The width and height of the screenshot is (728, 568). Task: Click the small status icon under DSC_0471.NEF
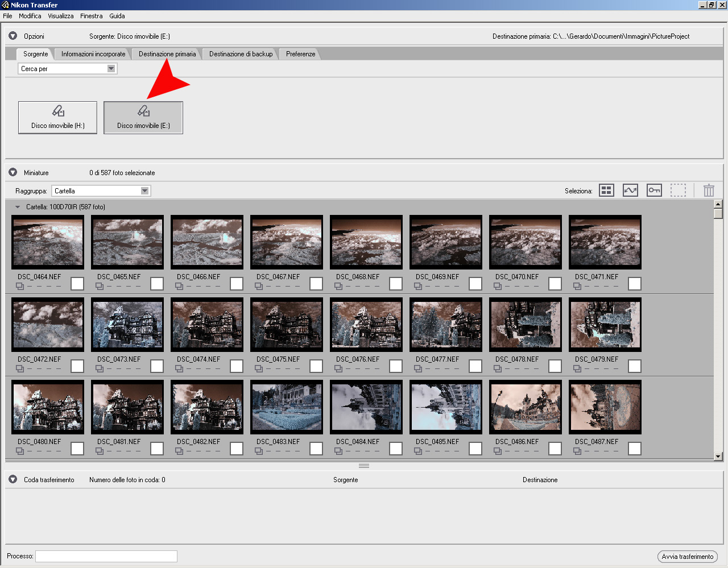pos(577,286)
